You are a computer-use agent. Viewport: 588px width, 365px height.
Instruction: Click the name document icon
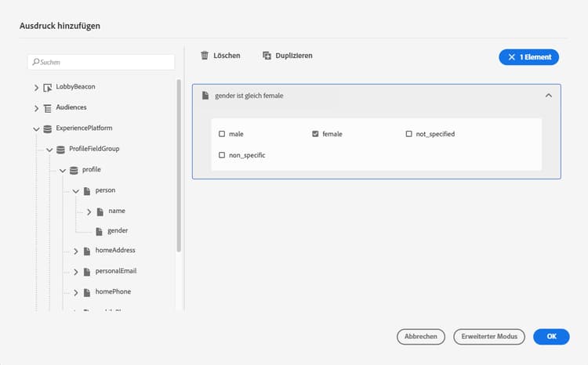coord(100,211)
